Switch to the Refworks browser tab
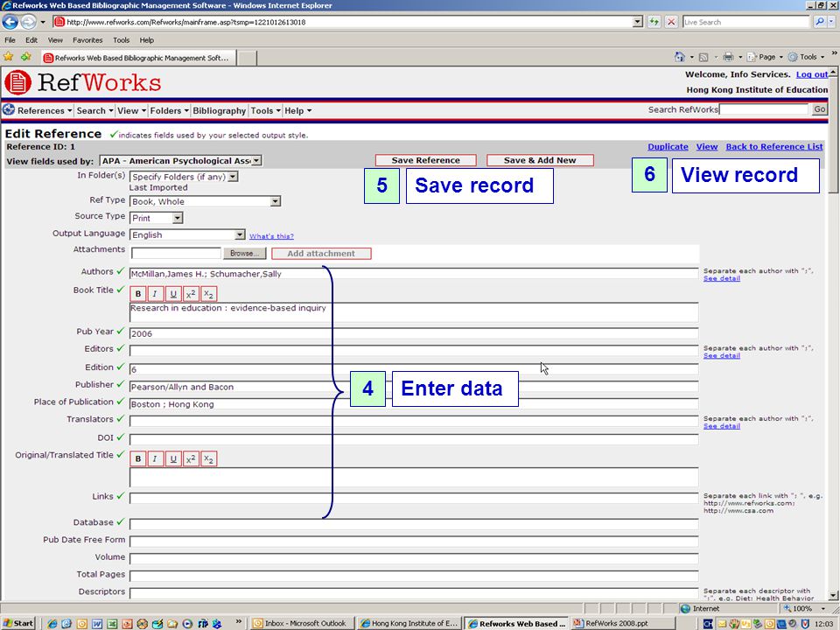 tap(138, 58)
